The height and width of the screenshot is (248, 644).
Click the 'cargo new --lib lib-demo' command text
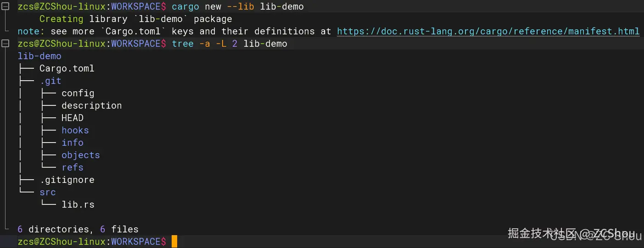click(238, 6)
